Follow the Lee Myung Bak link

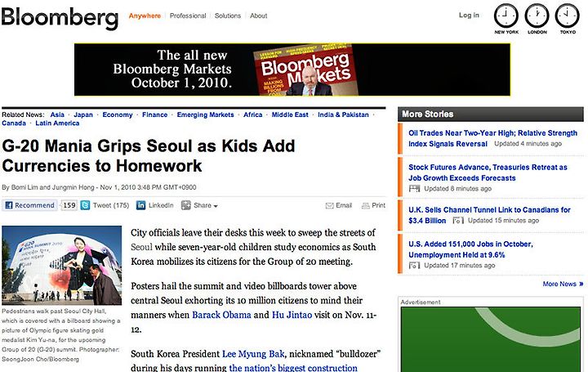click(253, 354)
